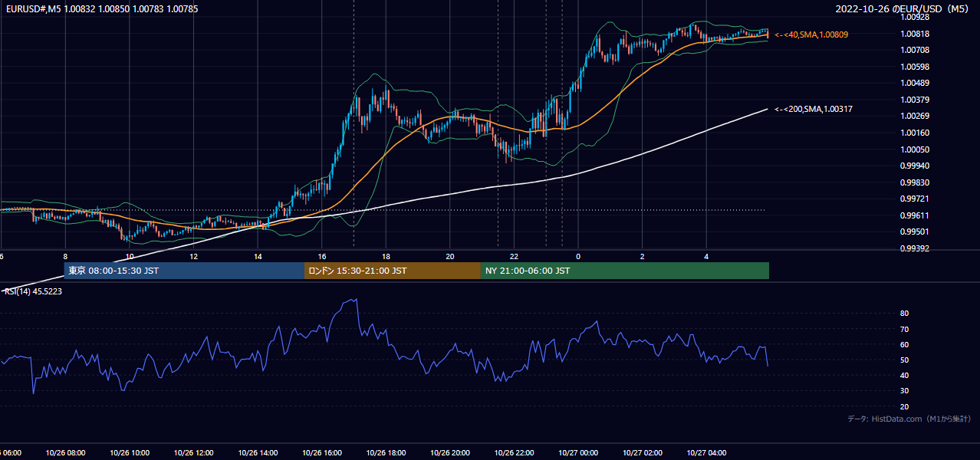Select the ロンドン 15:30-21:00 JST session bar
The image size is (980, 460).
(x=393, y=271)
